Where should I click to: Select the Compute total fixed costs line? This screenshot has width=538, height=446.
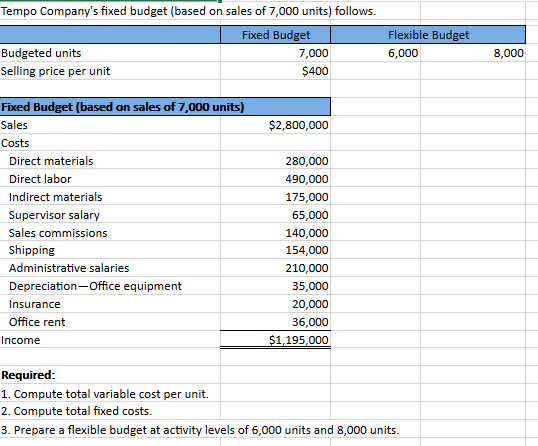(110, 411)
